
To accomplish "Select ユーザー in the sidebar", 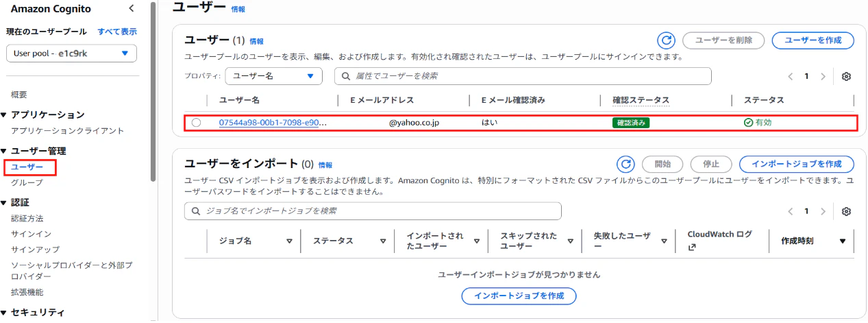I will pyautogui.click(x=27, y=167).
